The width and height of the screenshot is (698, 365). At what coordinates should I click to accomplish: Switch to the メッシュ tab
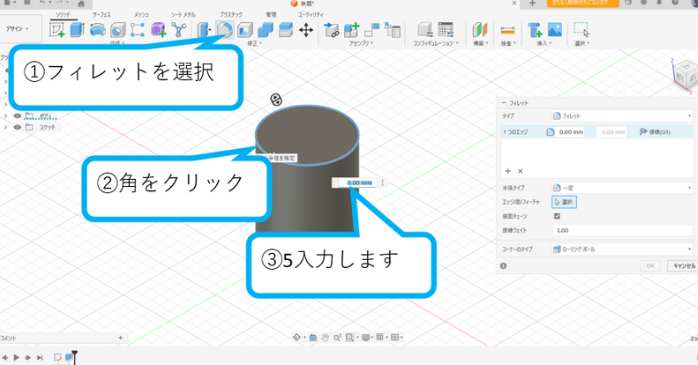(141, 15)
